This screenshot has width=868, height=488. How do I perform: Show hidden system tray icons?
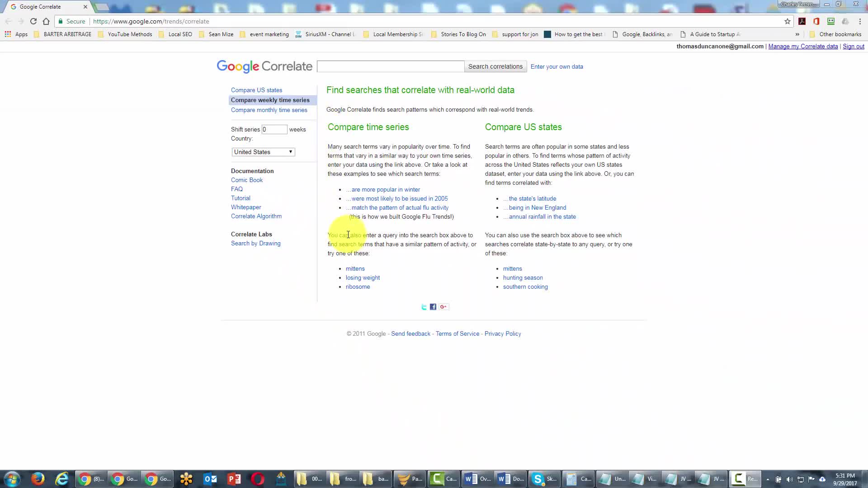tap(768, 479)
